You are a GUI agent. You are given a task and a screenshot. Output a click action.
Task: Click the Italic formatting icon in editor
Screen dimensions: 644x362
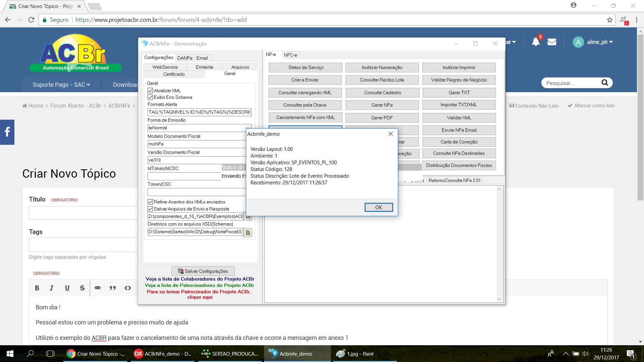pyautogui.click(x=52, y=288)
